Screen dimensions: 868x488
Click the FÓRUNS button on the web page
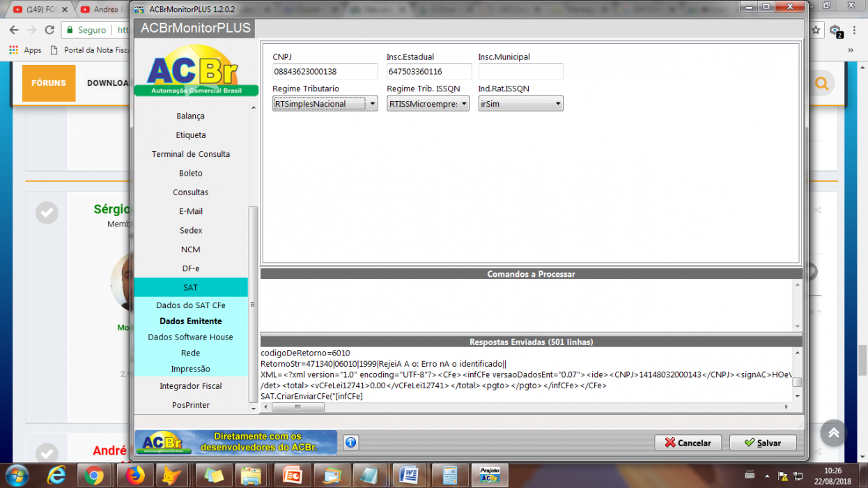(49, 84)
